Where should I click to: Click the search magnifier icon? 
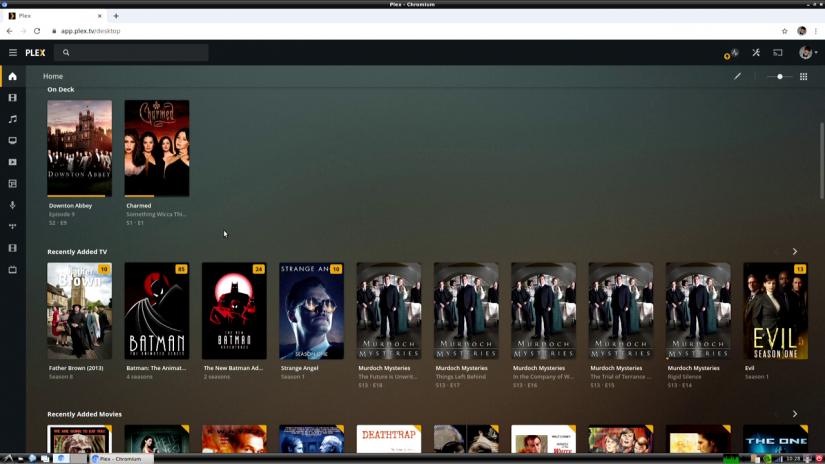click(66, 53)
